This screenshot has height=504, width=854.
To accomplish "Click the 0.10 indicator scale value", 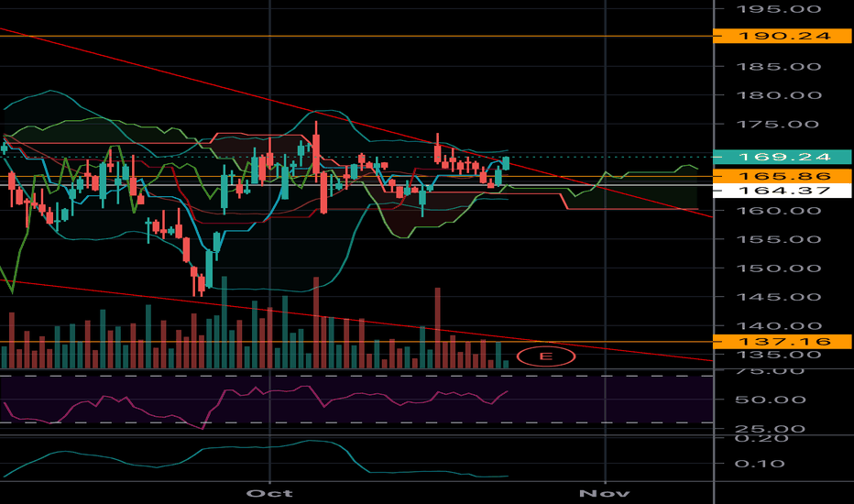I will click(760, 464).
